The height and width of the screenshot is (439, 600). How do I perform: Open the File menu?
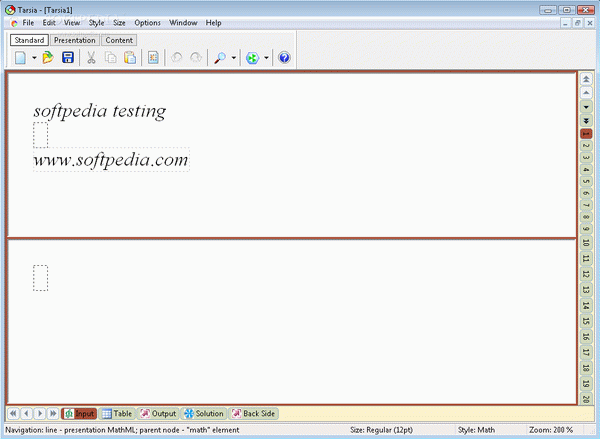(28, 23)
